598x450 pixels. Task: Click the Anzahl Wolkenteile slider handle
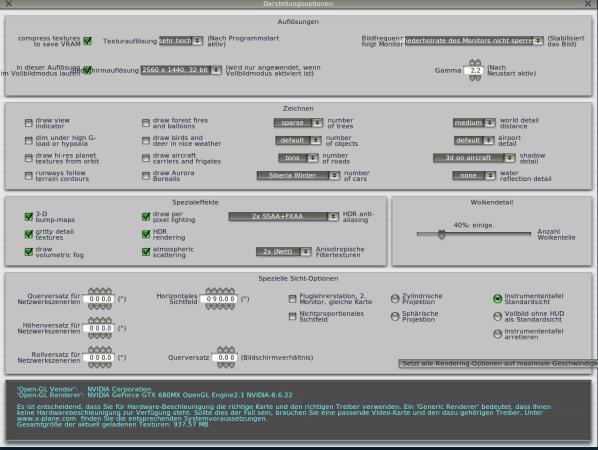pos(442,234)
